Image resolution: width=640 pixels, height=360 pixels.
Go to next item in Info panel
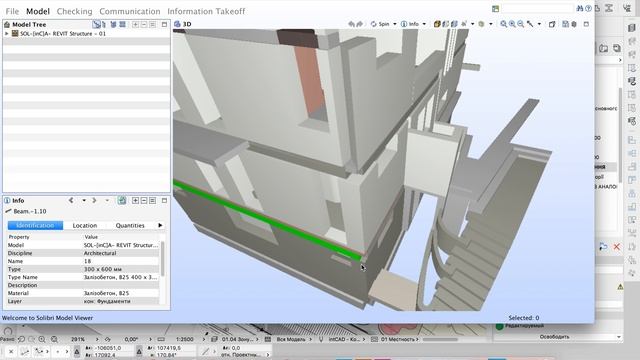click(94, 200)
